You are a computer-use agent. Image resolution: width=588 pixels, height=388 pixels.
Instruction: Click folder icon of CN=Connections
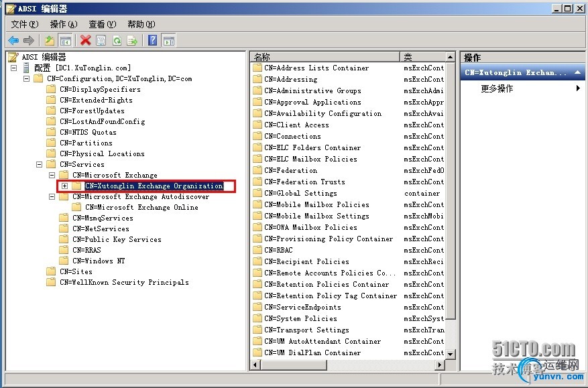click(257, 136)
